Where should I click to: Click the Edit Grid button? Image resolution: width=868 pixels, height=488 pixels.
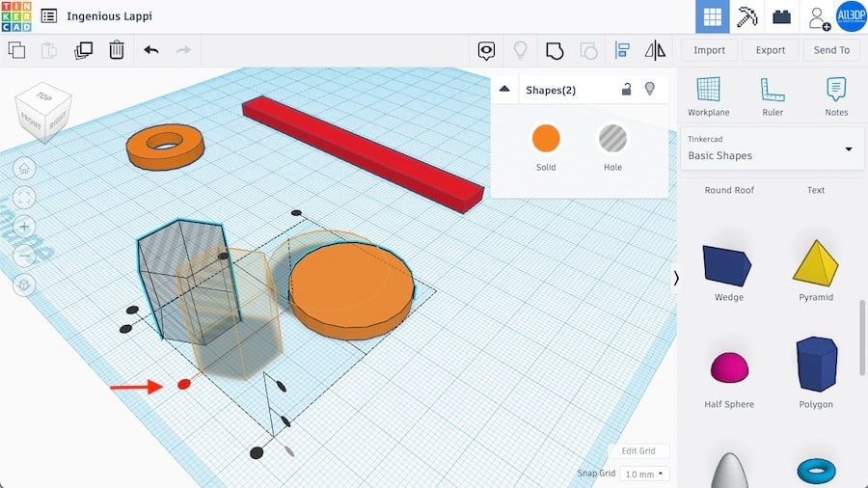point(637,451)
